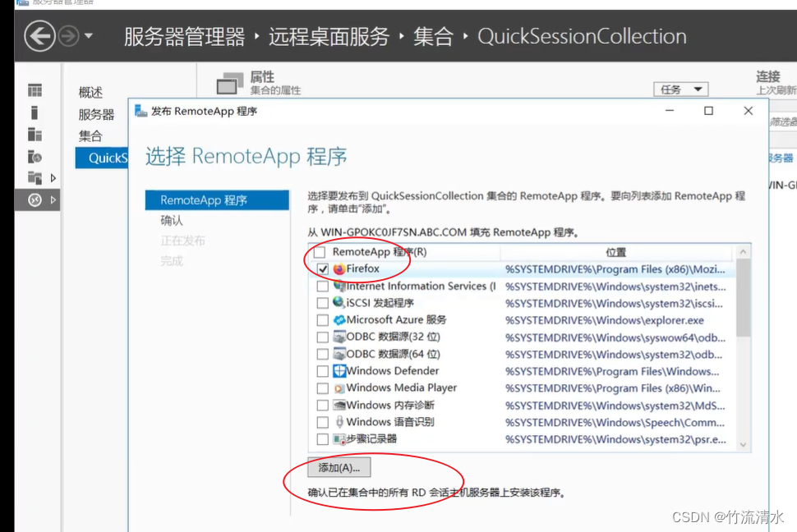Click 服务器管理器 in the breadcrumb
The image size is (797, 532).
tap(185, 37)
